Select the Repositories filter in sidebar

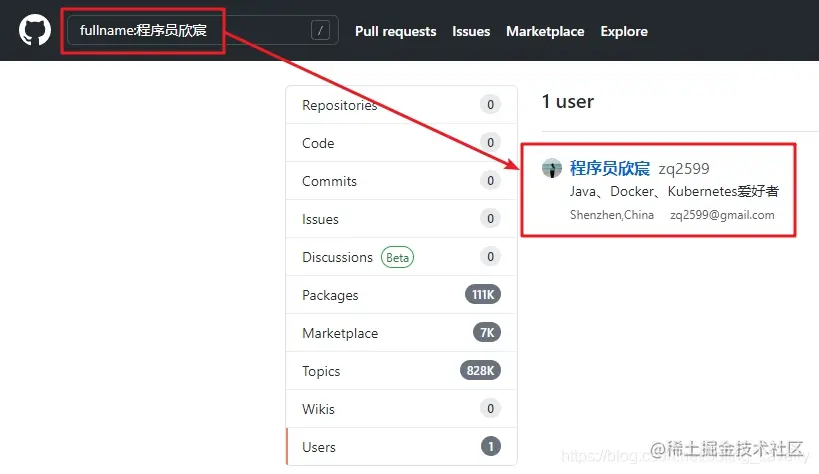(401, 105)
